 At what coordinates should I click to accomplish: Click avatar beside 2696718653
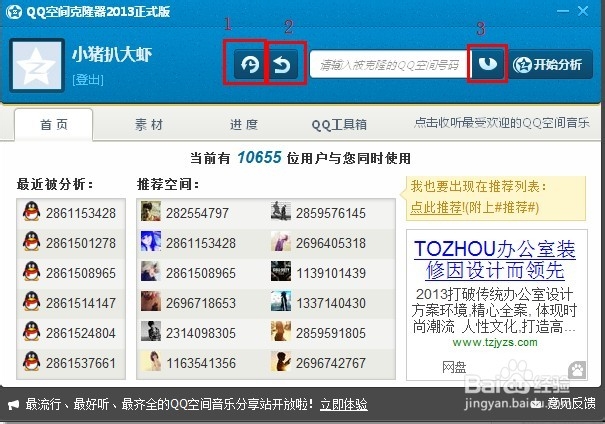point(151,301)
